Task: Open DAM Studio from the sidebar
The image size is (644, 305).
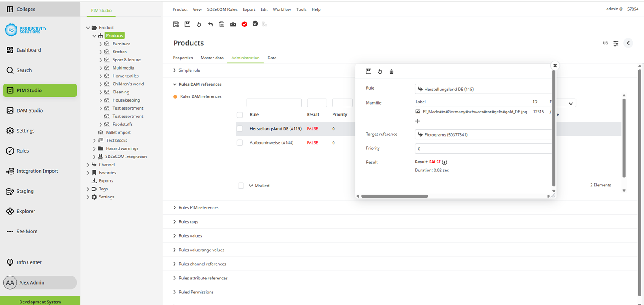Action: pyautogui.click(x=29, y=110)
